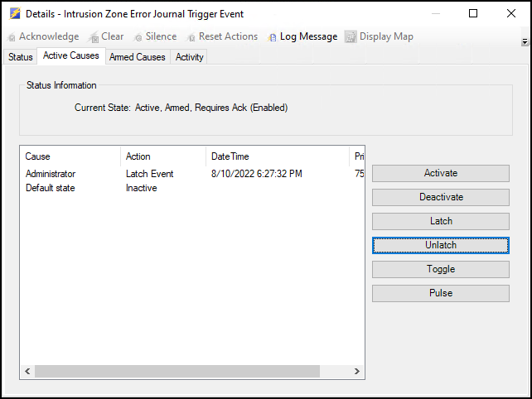Sort by the DateTime column header
This screenshot has height=399, width=532.
click(278, 156)
